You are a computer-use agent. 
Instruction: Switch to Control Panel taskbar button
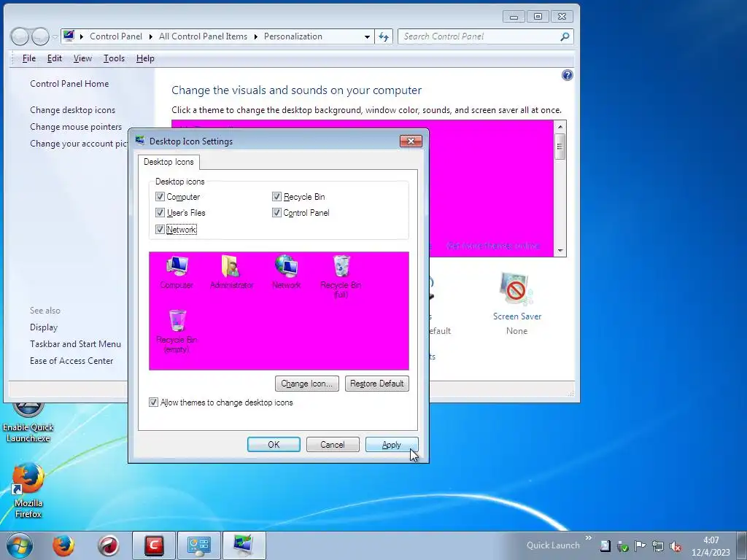tap(198, 545)
